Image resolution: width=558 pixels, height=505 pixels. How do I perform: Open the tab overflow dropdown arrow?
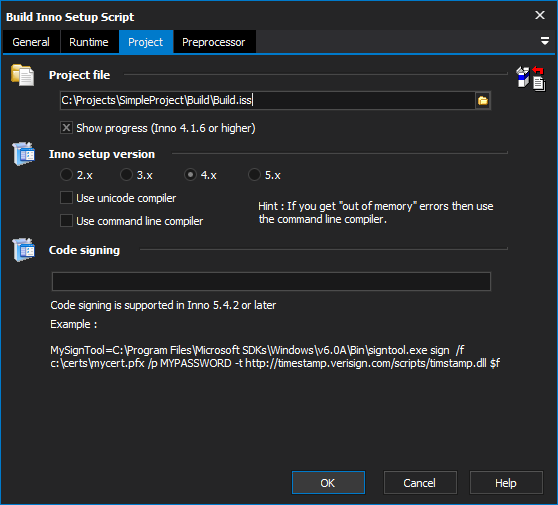coord(544,41)
